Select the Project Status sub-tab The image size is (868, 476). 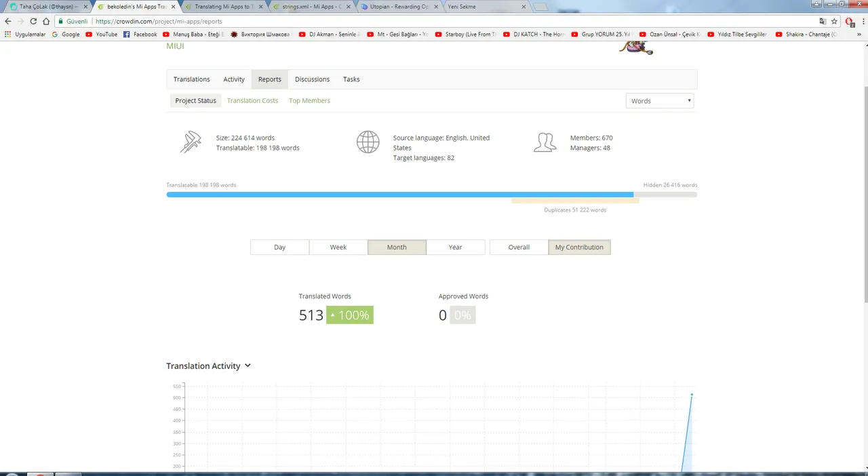click(x=195, y=100)
